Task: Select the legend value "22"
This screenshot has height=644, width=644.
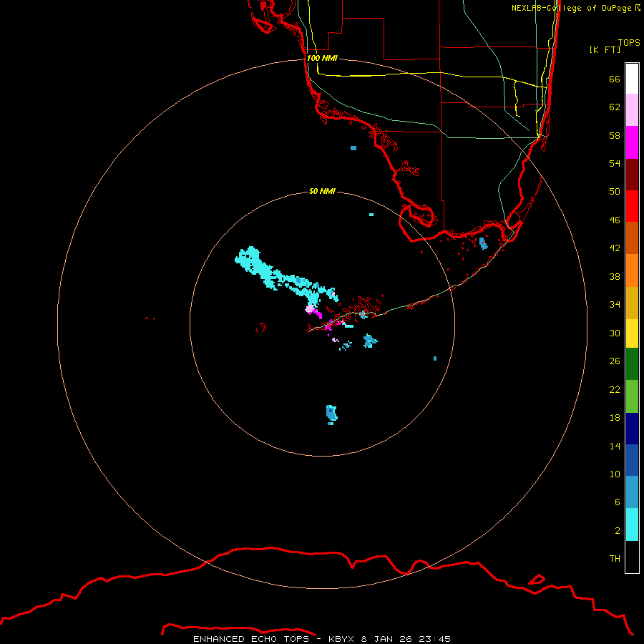Action: [615, 390]
